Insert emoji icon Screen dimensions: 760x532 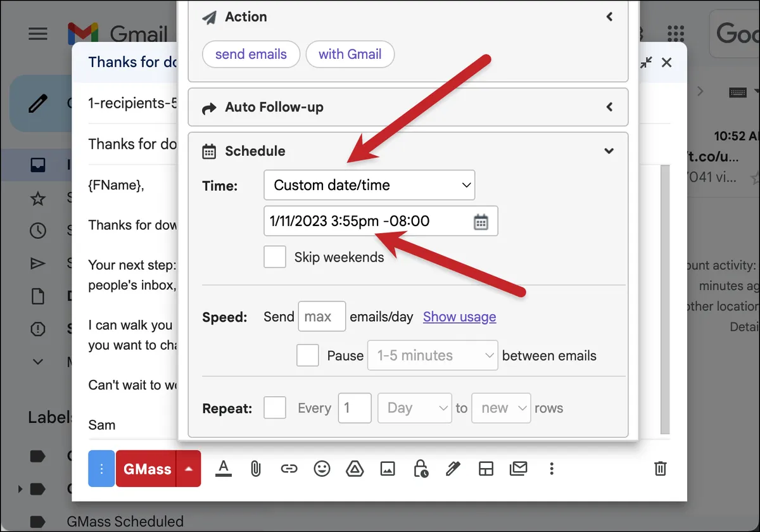point(322,469)
